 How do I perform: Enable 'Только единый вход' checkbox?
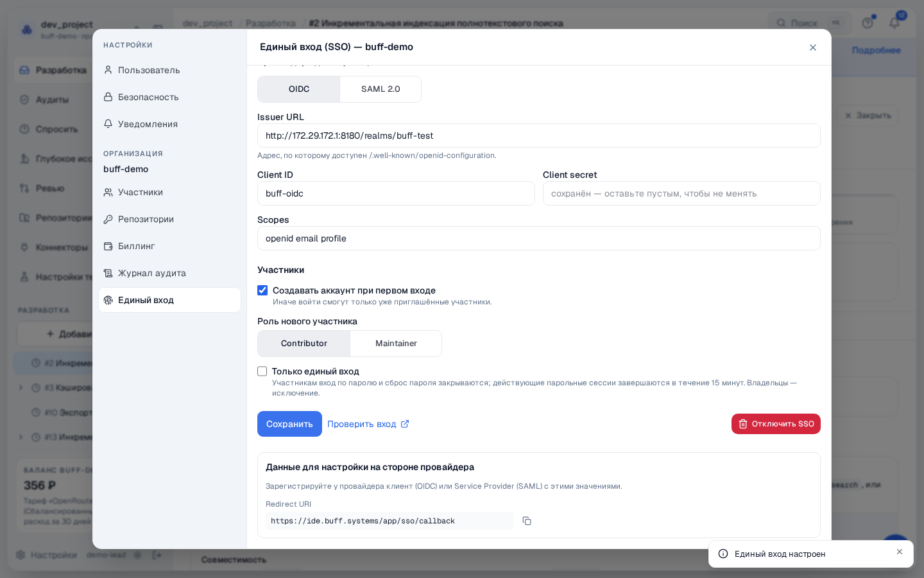point(262,371)
